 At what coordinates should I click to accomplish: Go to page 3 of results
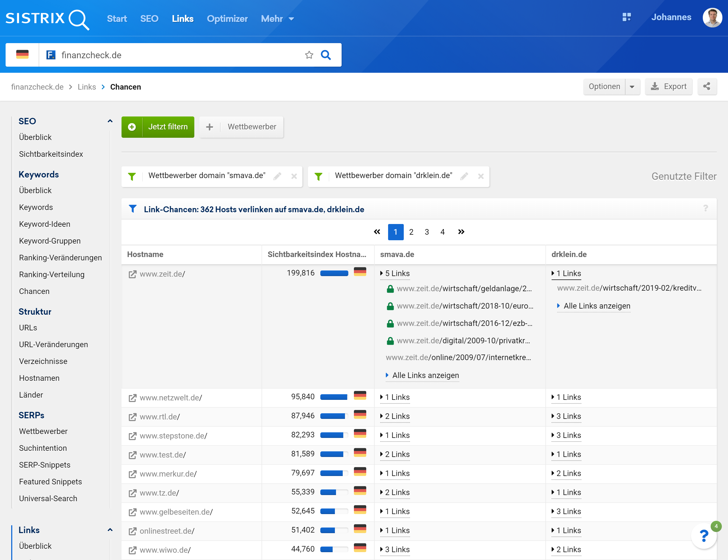point(427,232)
